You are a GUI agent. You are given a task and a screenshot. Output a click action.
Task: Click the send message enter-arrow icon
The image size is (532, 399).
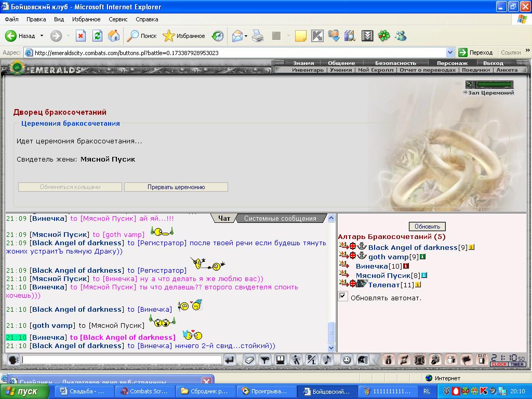[230, 360]
